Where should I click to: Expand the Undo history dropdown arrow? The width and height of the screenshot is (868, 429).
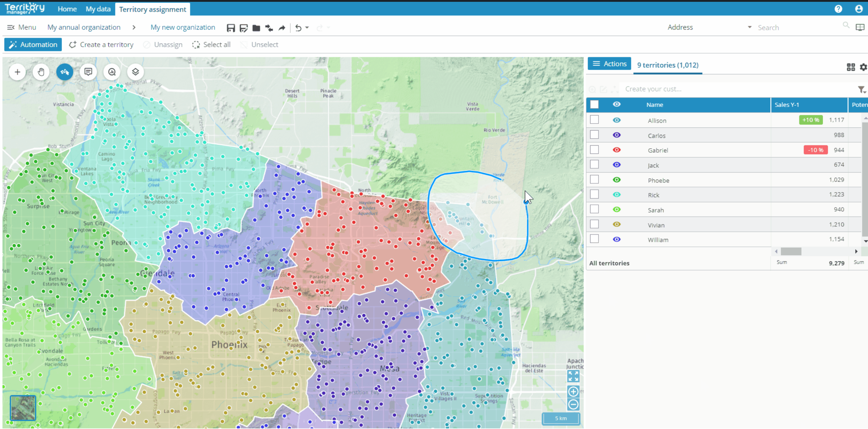tap(307, 28)
